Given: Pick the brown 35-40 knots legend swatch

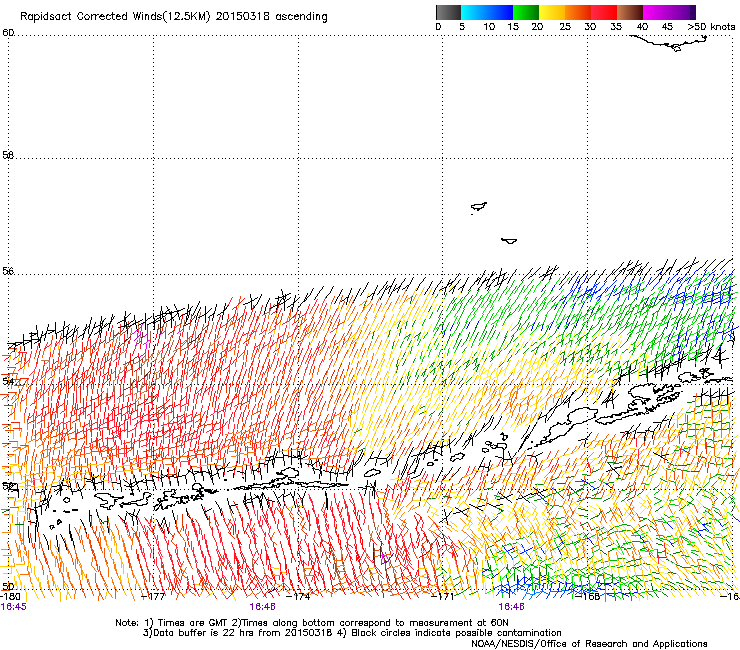Looking at the screenshot, I should (x=630, y=12).
